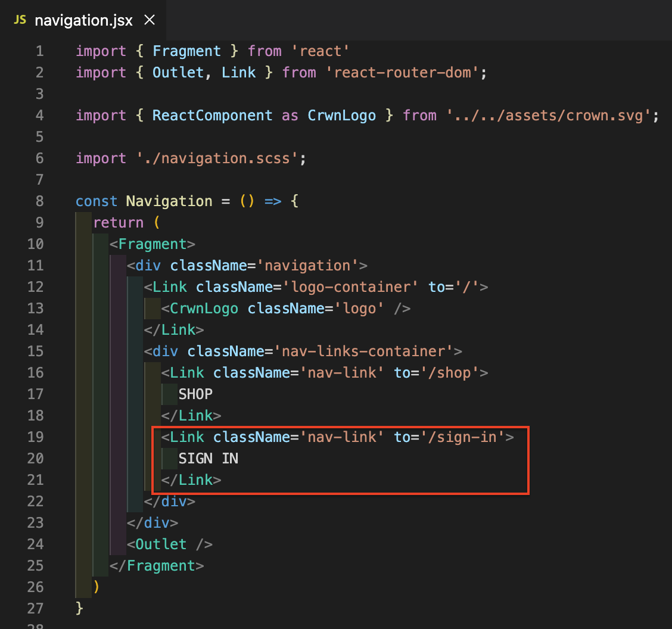The height and width of the screenshot is (629, 672).
Task: Click the '/shop' route string
Action: point(450,372)
